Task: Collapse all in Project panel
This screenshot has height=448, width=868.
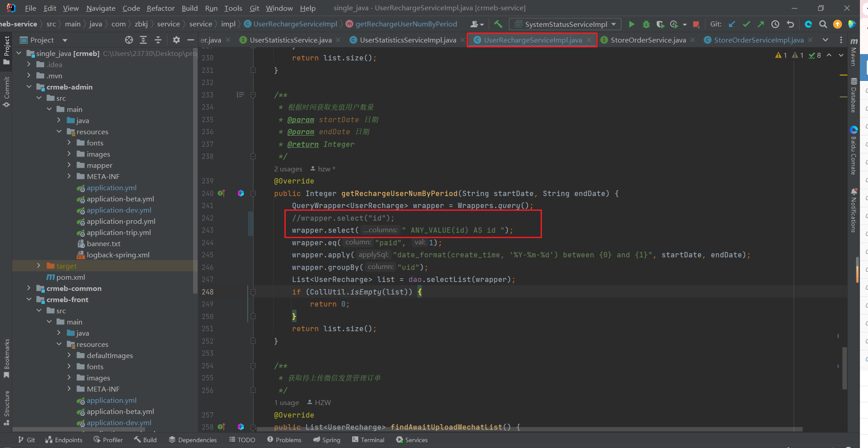Action: click(x=158, y=40)
